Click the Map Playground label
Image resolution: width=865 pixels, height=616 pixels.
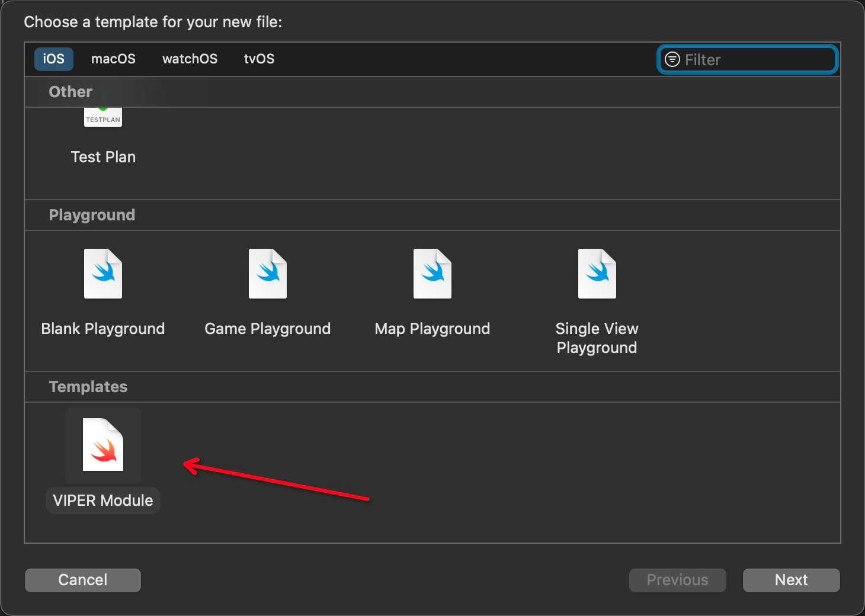pos(432,329)
